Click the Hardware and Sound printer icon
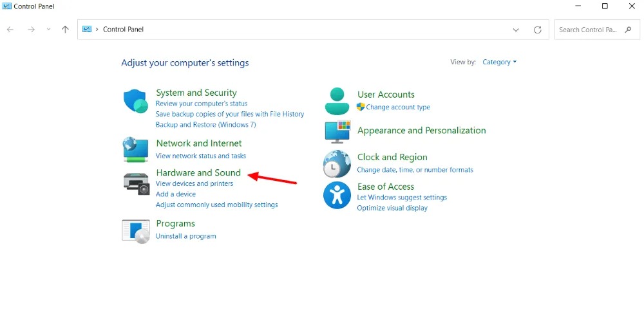 coord(136,183)
